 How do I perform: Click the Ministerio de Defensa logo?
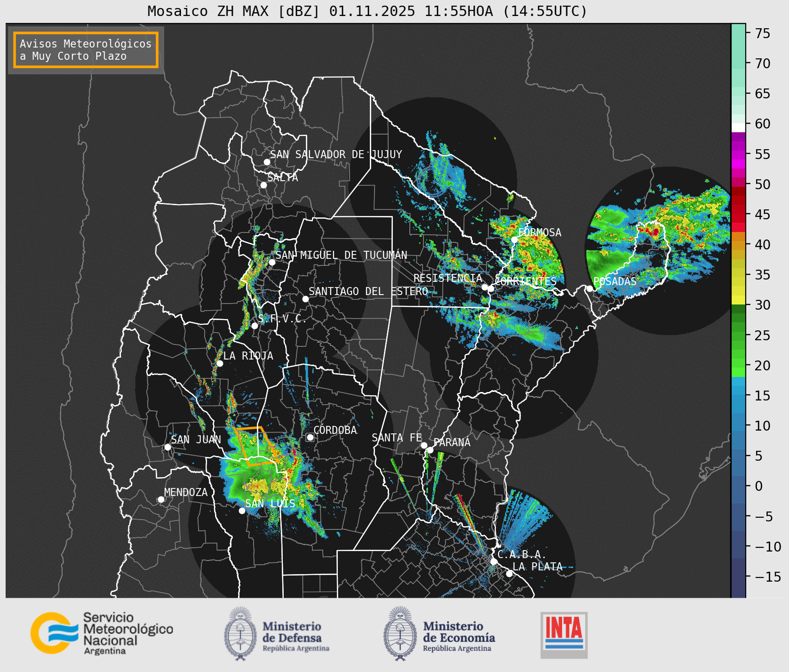pyautogui.click(x=277, y=633)
